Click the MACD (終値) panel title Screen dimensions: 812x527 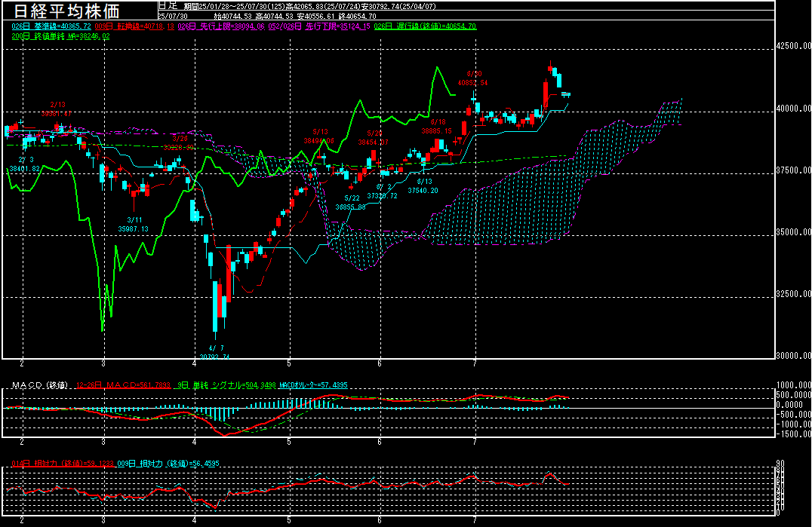(x=40, y=385)
